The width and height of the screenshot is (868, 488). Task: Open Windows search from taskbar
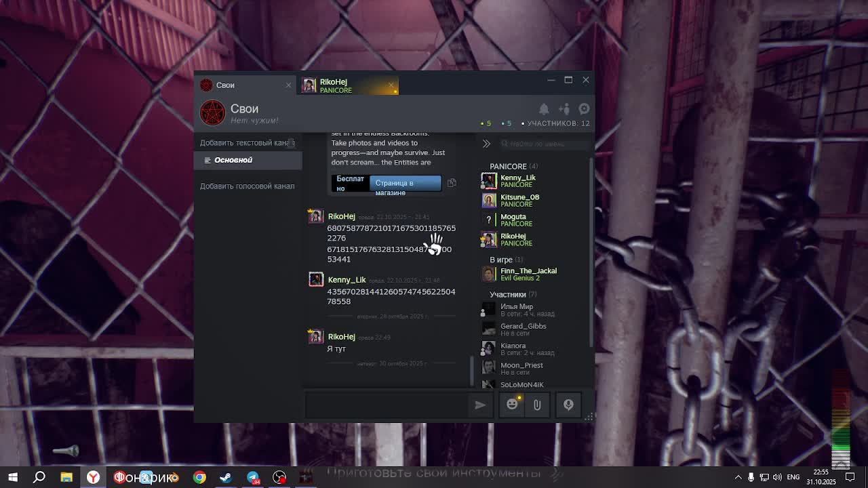[x=39, y=477]
